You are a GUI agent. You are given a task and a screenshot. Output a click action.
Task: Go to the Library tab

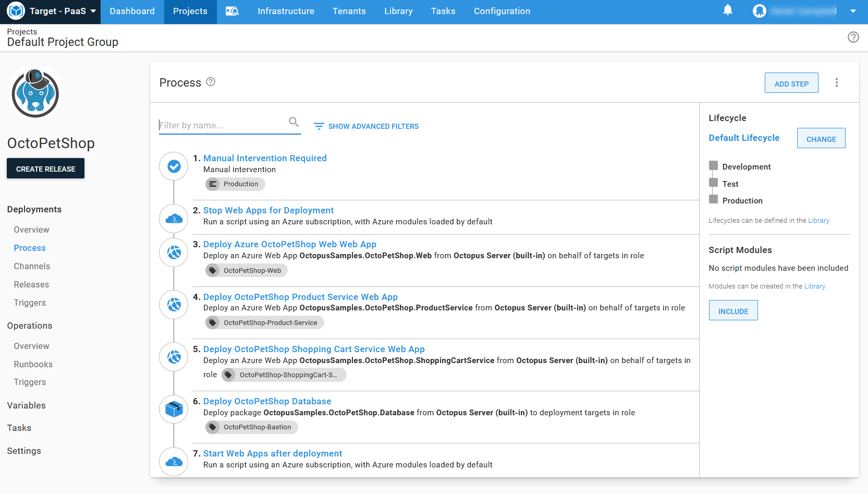point(398,11)
